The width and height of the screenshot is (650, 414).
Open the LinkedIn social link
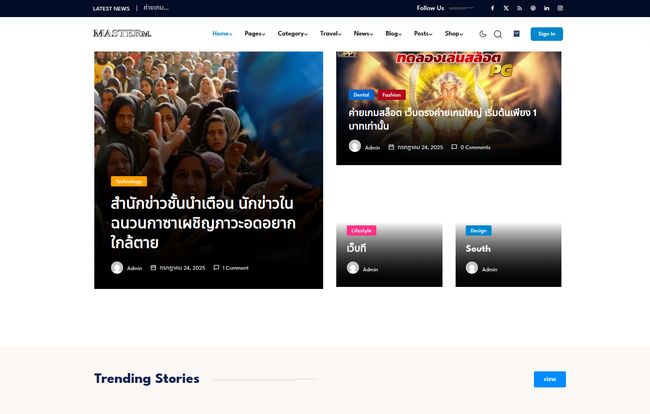coord(547,8)
